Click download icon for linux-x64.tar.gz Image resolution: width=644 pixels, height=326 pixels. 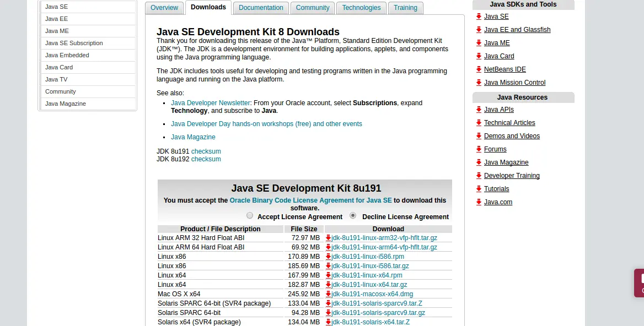[x=328, y=285]
